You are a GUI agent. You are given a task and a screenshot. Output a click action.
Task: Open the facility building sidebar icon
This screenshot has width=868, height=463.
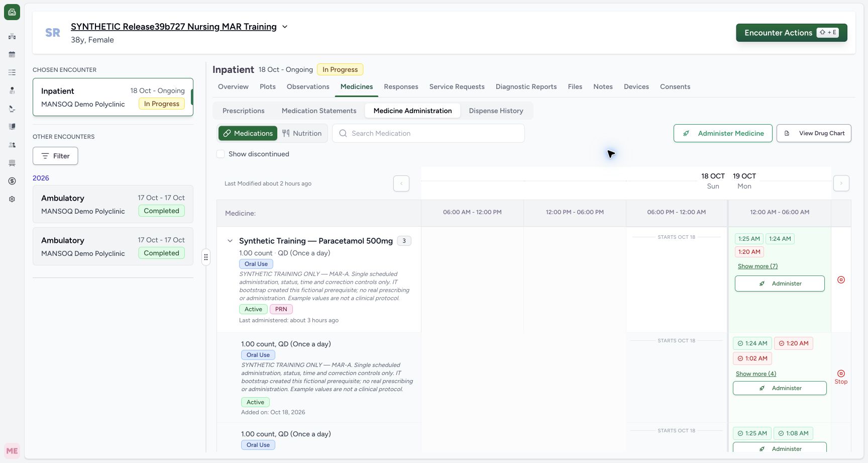12,36
